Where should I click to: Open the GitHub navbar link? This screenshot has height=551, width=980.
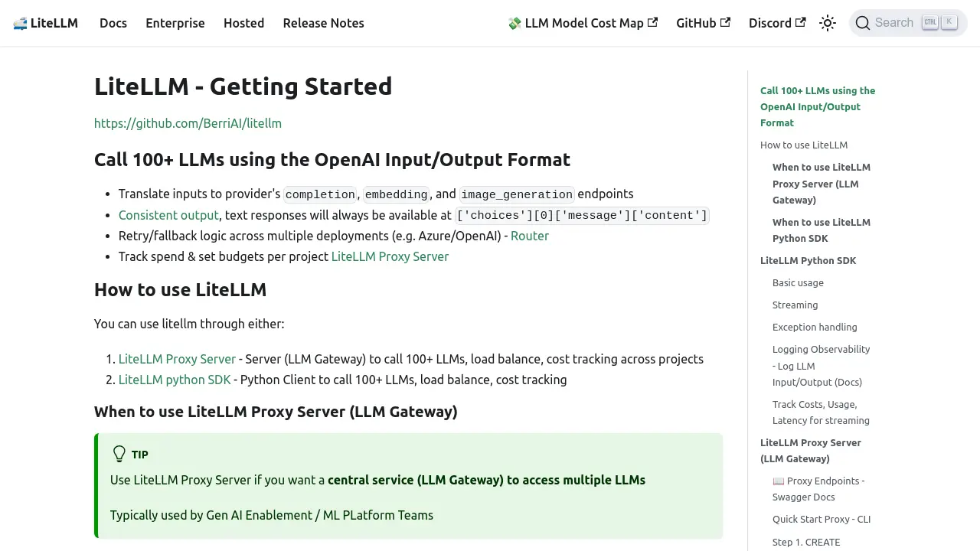click(x=703, y=23)
